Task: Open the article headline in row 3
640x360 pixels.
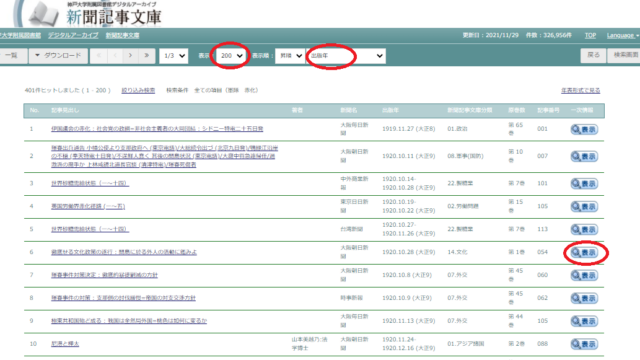Action: tap(90, 184)
